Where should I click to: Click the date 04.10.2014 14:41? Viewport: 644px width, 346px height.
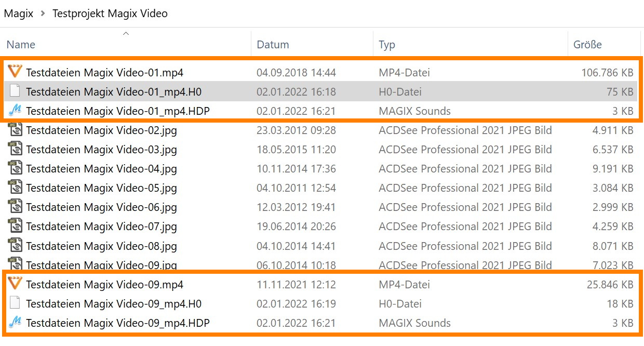[296, 246]
